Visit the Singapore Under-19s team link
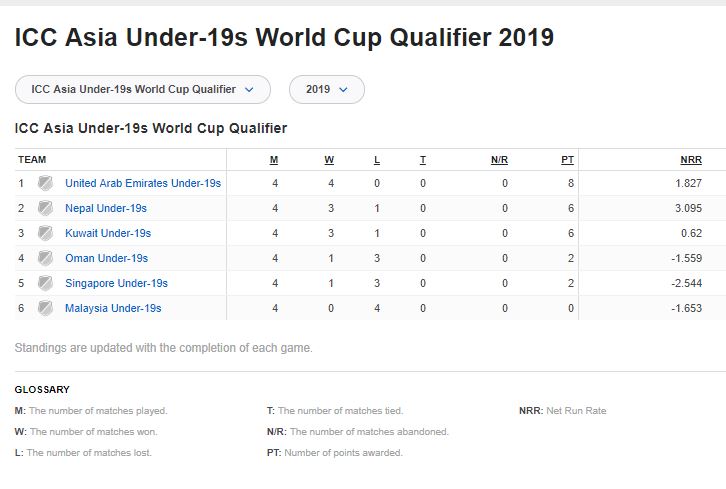Screen dimensions: 726x489 point(116,283)
